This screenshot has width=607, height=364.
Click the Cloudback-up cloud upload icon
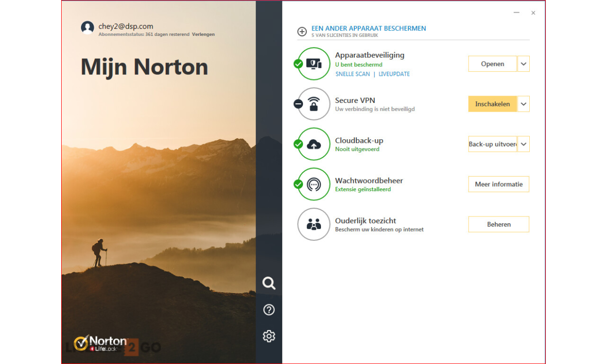(x=314, y=144)
